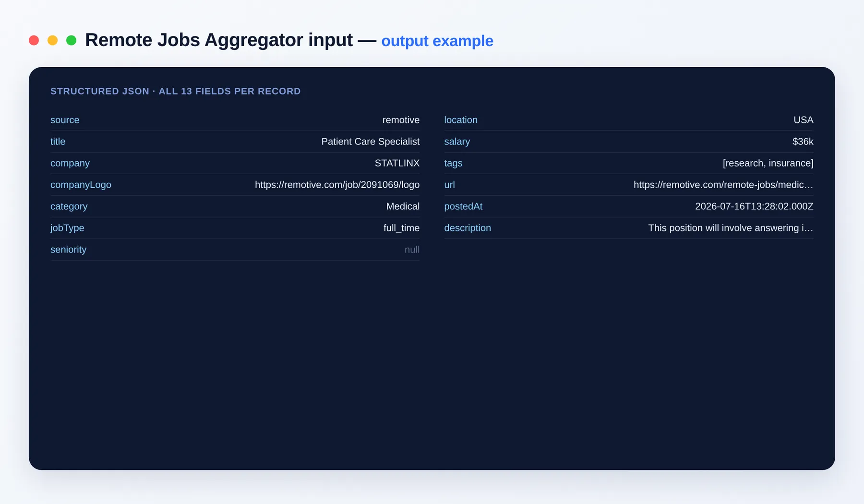Select the 'category' field label
864x504 pixels.
[69, 206]
